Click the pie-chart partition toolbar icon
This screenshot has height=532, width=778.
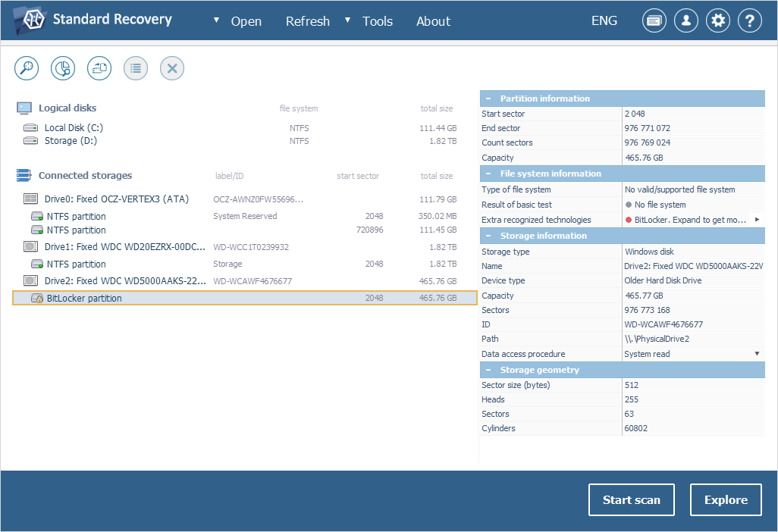click(x=63, y=68)
